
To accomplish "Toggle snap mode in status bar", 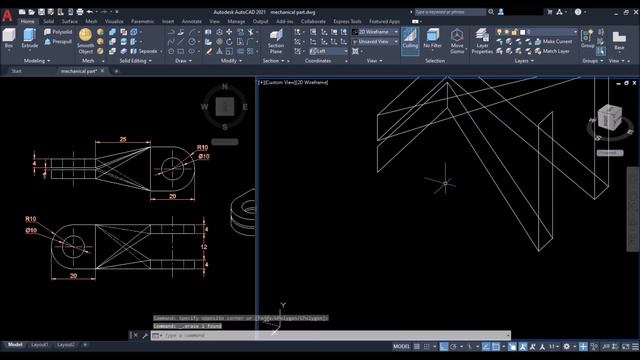I will coord(427,347).
